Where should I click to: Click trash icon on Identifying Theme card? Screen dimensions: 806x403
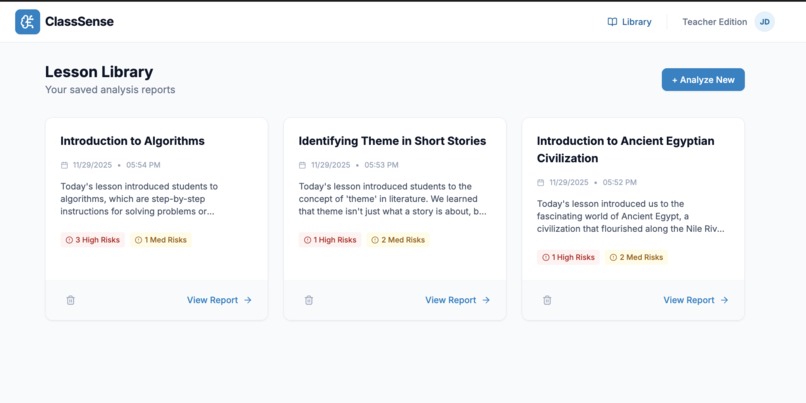click(309, 300)
